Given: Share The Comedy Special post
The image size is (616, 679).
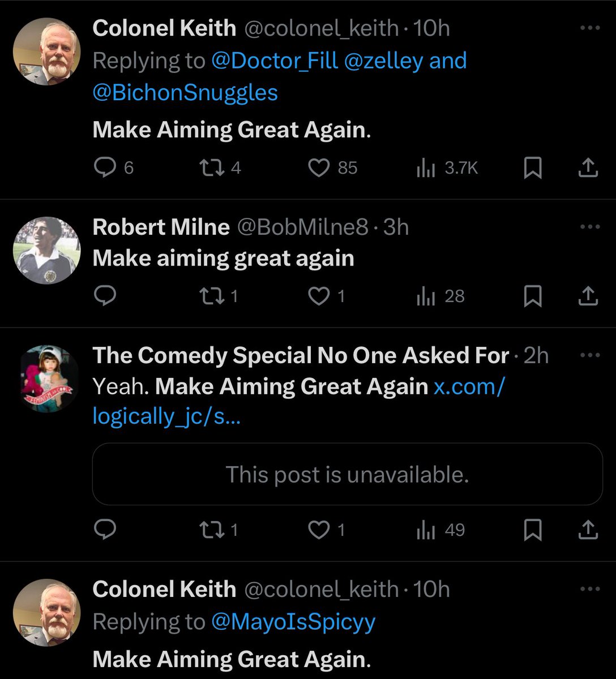Looking at the screenshot, I should click(x=589, y=530).
